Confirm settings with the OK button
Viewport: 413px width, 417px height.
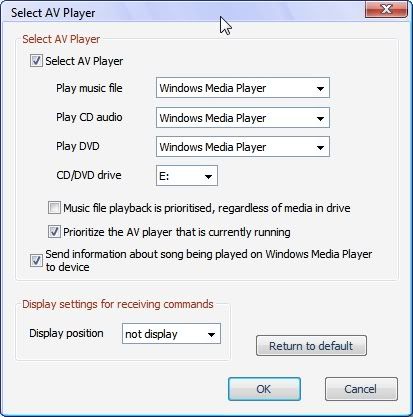point(264,389)
